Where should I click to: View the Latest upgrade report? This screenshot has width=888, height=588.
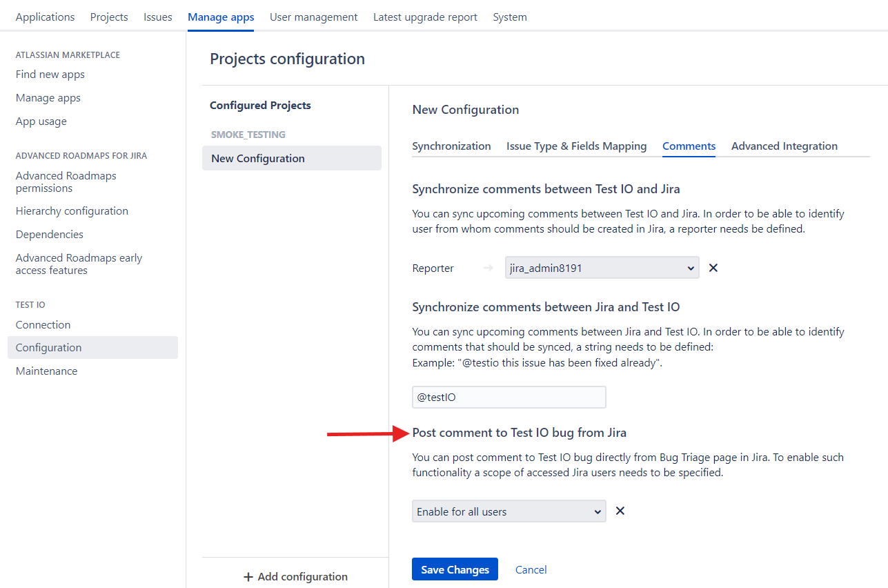tap(425, 17)
